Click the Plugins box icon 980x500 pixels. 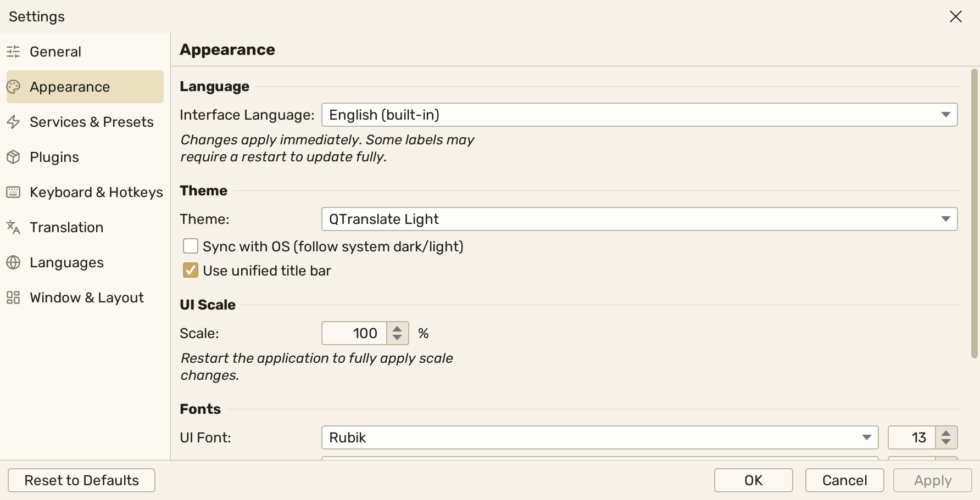pos(13,157)
